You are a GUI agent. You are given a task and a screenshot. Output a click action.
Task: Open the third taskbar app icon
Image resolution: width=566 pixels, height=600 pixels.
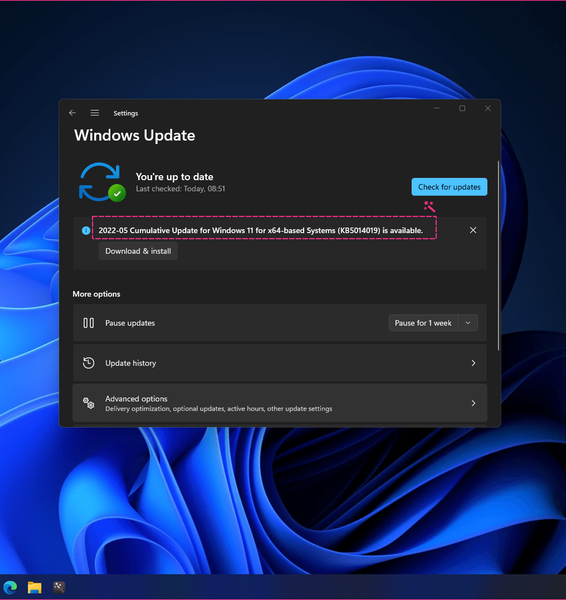pyautogui.click(x=59, y=587)
